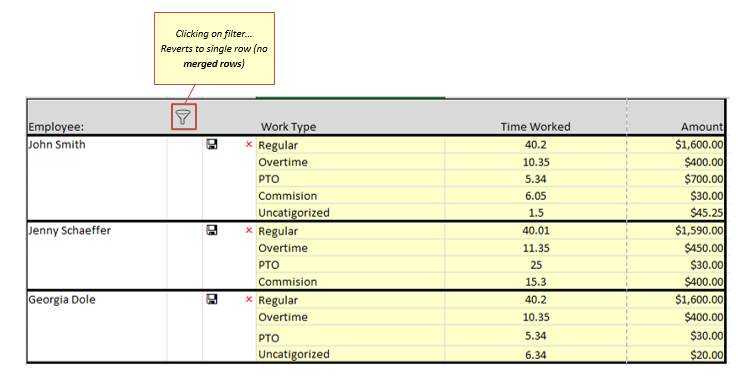Viewport: 750px width, 380px height.
Task: Select the Jenny Schaeffer employee cell
Action: point(97,256)
